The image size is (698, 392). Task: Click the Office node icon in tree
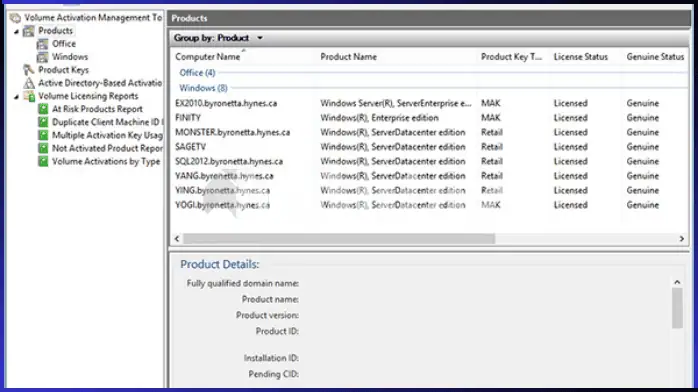(43, 44)
